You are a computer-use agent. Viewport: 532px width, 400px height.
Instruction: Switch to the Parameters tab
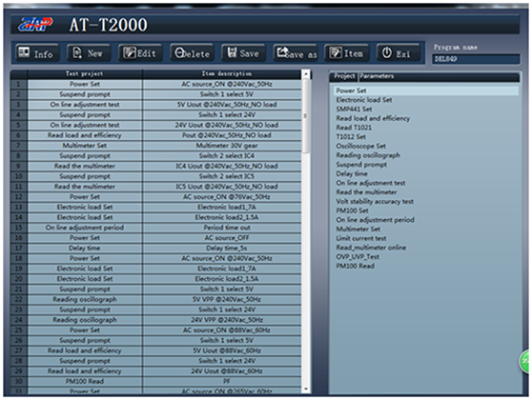[x=377, y=76]
